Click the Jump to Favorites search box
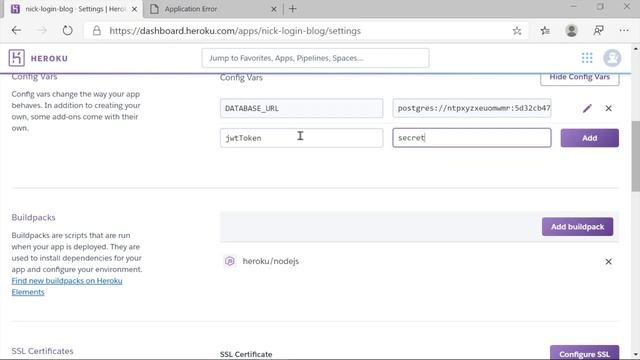 (x=315, y=58)
